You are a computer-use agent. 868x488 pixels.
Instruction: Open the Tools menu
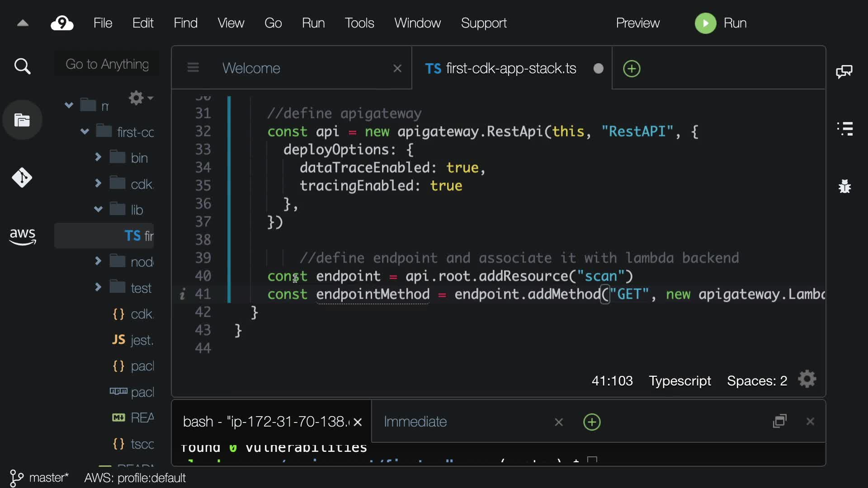[x=359, y=23]
